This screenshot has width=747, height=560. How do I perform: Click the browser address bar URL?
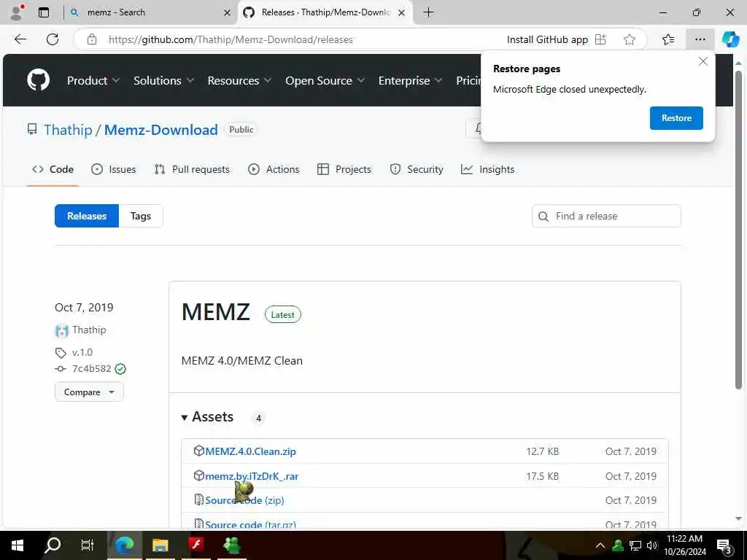pyautogui.click(x=231, y=39)
